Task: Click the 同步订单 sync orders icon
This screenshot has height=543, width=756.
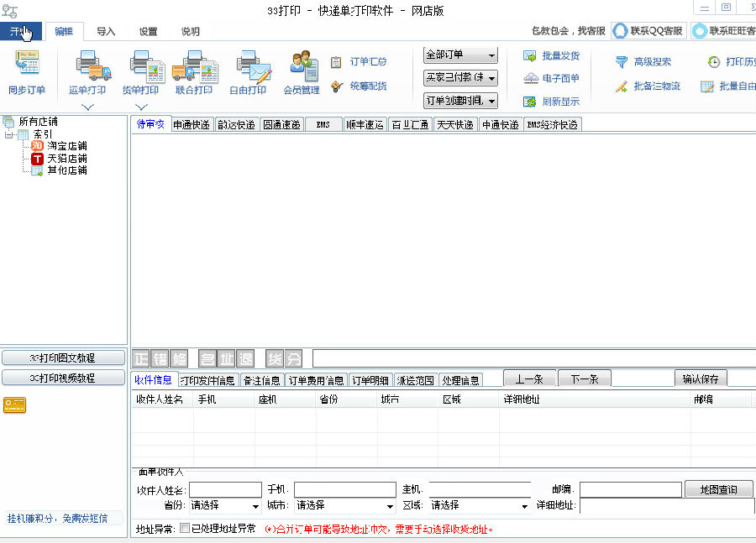Action: 27,66
